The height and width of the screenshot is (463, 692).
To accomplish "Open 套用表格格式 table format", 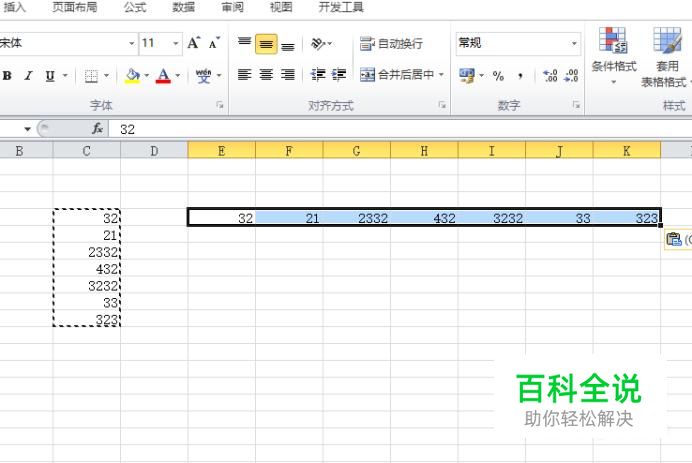I will (x=666, y=57).
